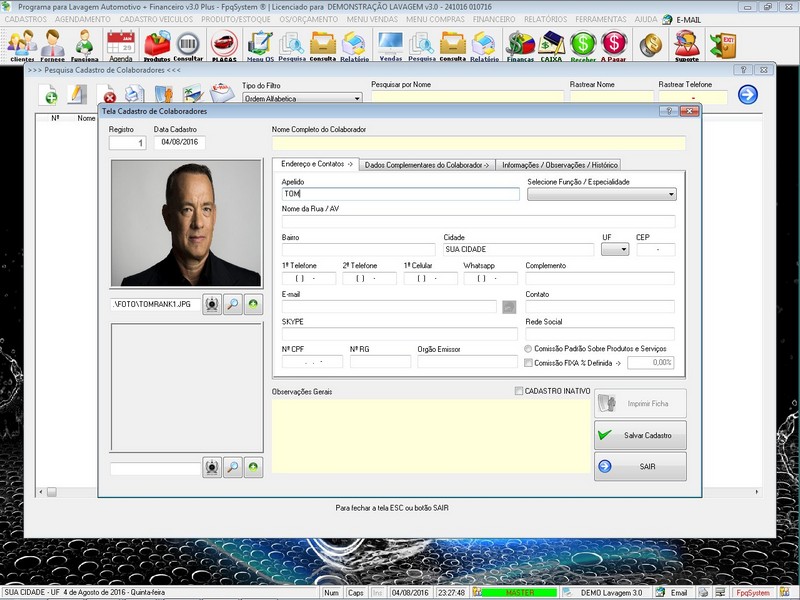The image size is (800, 600).
Task: Open the Selecione Função / Especialidade dropdown
Action: [x=602, y=194]
